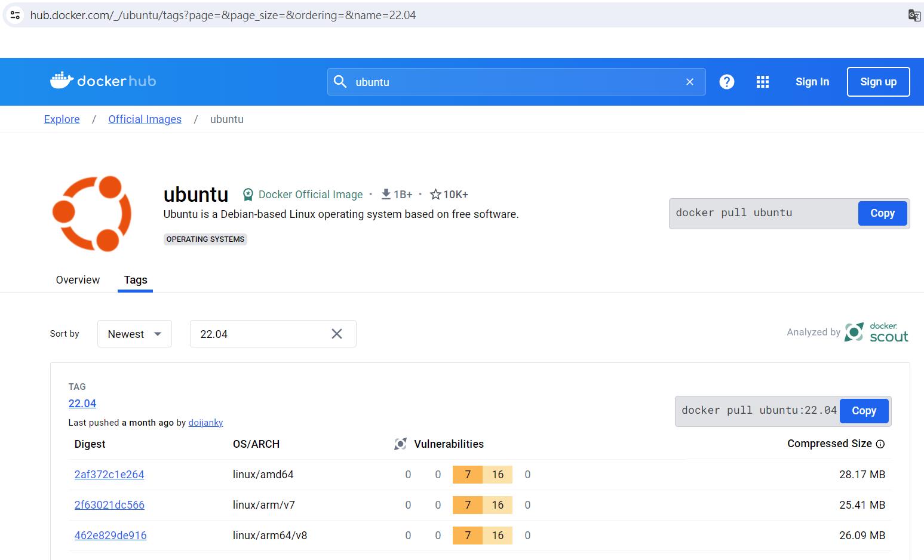Open digest 2af372c1e264
The width and height of the screenshot is (924, 560).
coord(109,475)
